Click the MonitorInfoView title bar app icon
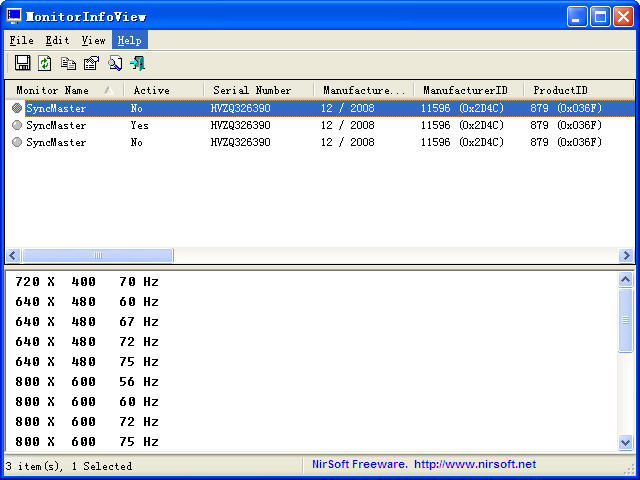640x480 pixels. (14, 16)
